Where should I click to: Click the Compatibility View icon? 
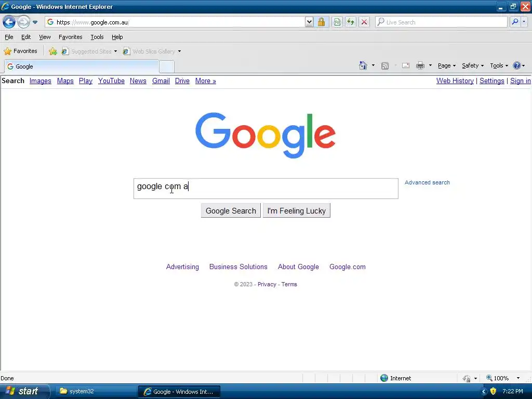pos(337,22)
